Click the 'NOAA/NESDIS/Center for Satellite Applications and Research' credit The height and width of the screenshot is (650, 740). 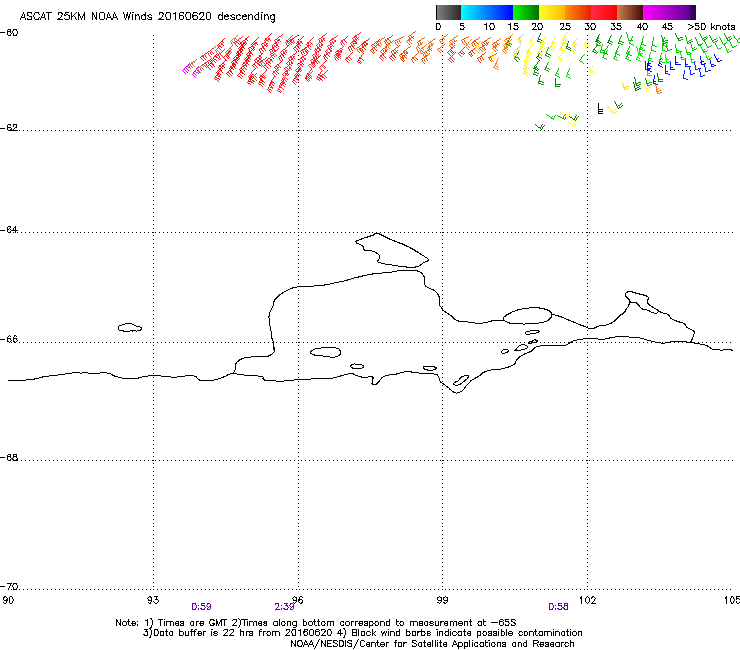point(432,644)
